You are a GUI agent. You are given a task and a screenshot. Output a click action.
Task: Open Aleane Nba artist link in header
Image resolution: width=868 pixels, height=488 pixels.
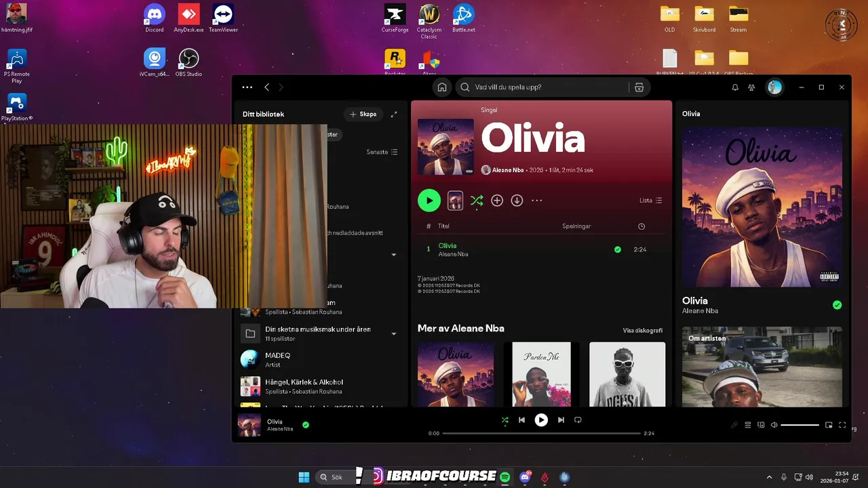tap(508, 169)
